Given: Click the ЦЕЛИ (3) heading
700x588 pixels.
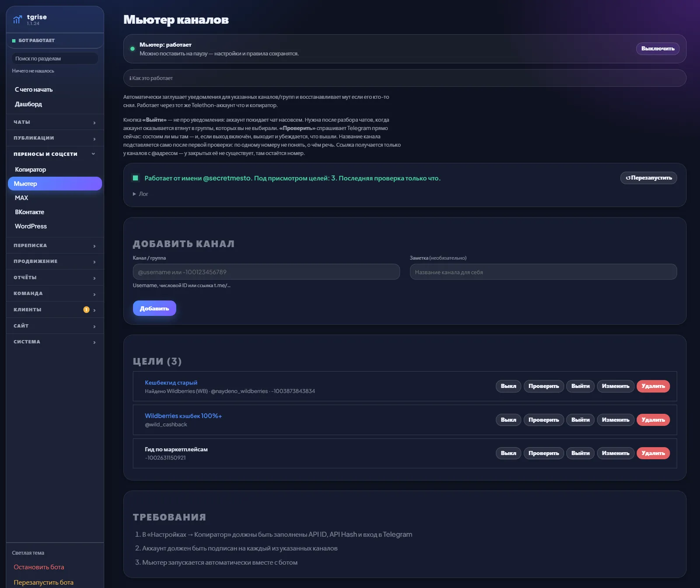Looking at the screenshot, I should click(157, 361).
